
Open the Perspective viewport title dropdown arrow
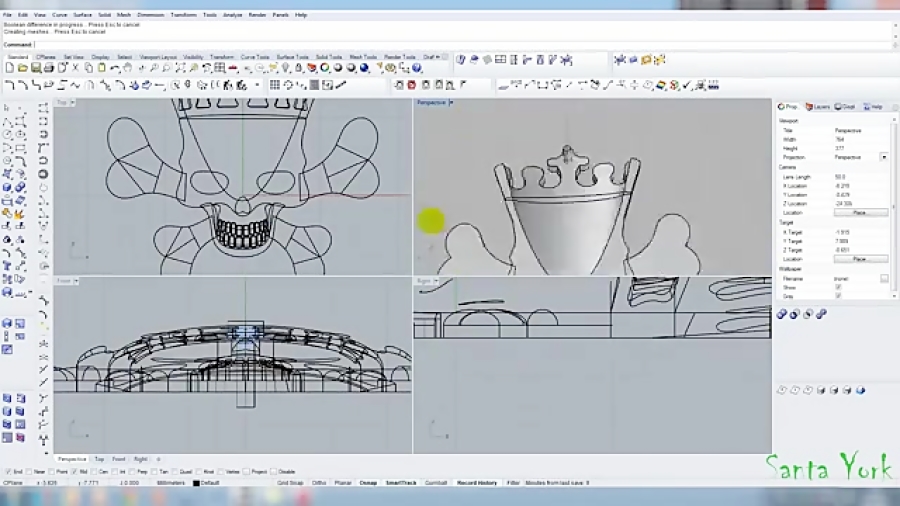451,103
